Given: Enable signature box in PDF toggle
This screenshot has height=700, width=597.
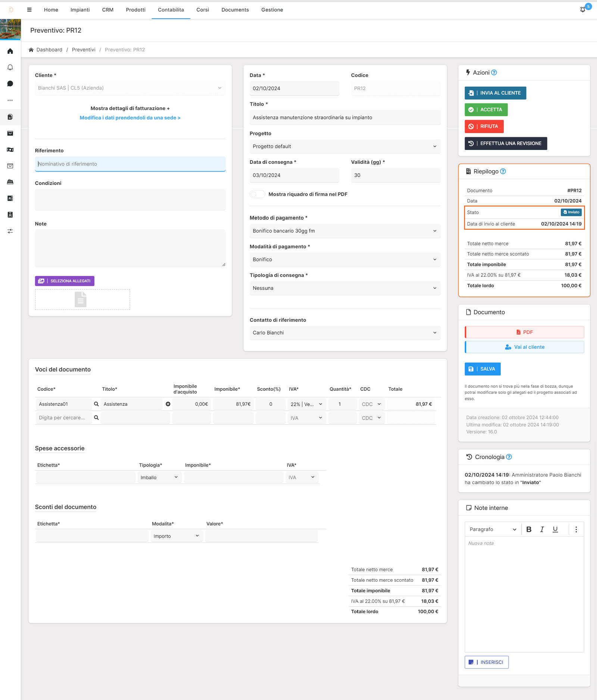Looking at the screenshot, I should (257, 194).
